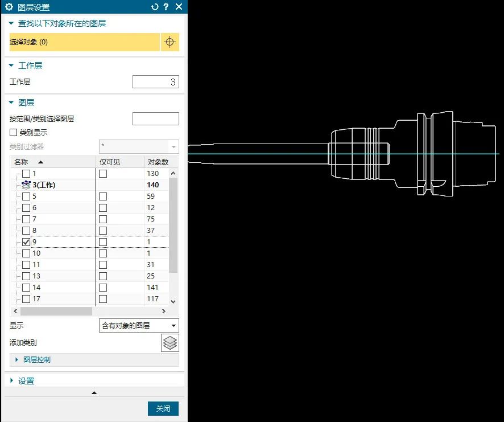Check the layer 1 checkbox
This screenshot has height=422, width=504.
click(x=26, y=174)
